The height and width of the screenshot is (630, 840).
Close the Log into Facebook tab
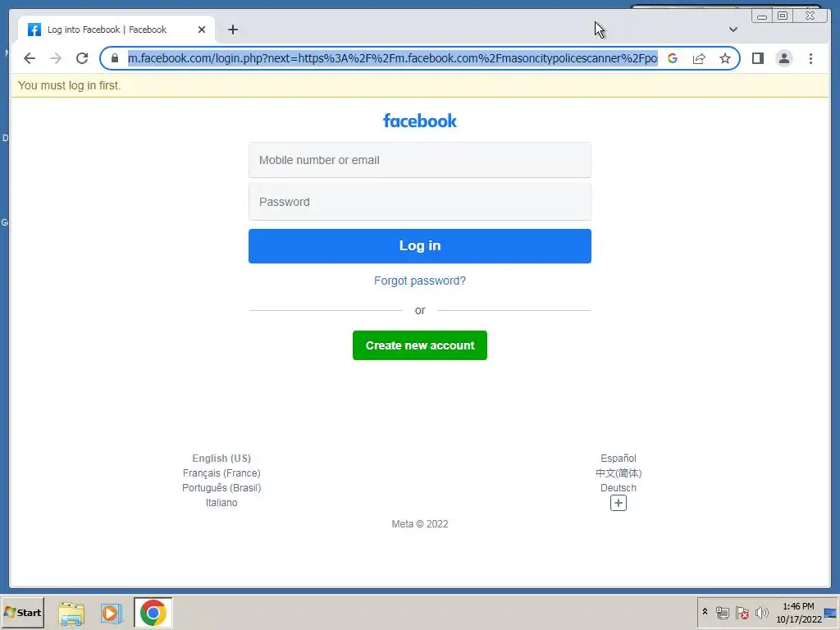pos(202,30)
